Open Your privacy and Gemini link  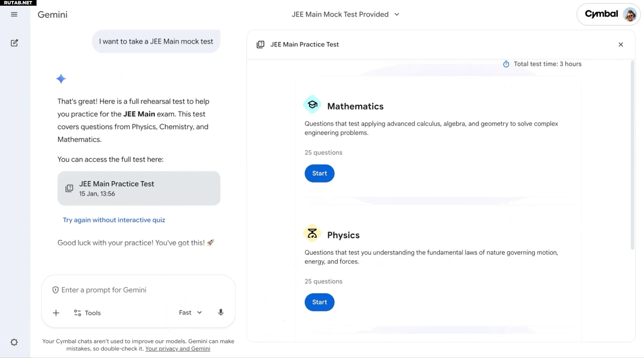177,349
